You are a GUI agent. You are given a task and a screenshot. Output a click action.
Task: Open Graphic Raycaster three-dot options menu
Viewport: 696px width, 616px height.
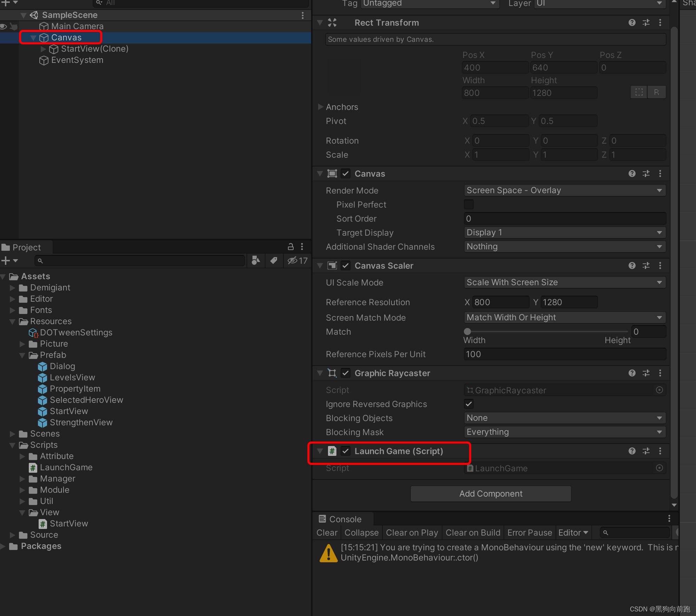coord(660,373)
